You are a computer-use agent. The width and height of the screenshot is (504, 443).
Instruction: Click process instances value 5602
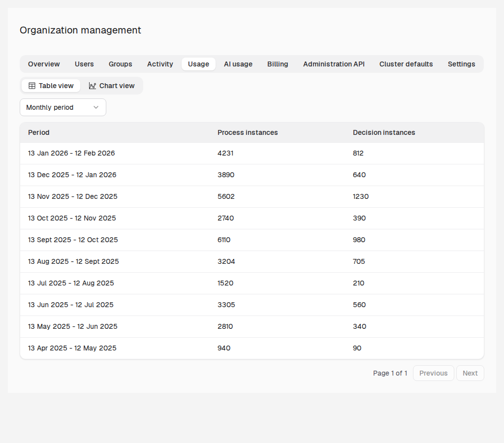pyautogui.click(x=226, y=196)
